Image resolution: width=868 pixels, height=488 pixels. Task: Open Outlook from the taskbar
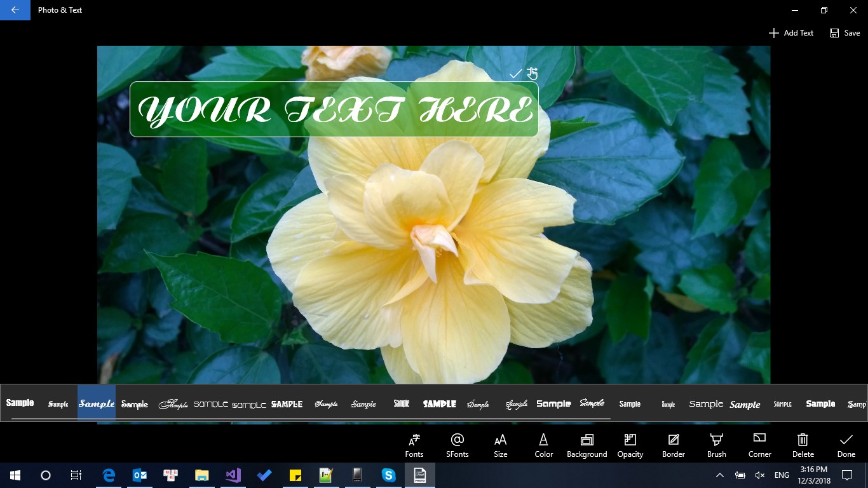140,475
